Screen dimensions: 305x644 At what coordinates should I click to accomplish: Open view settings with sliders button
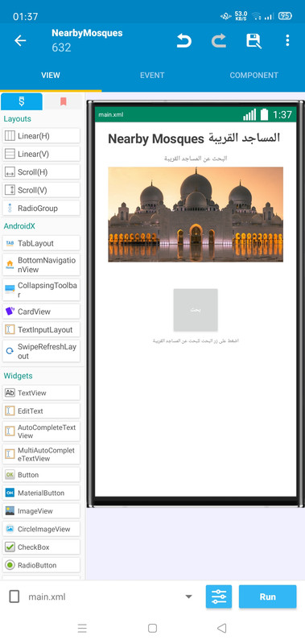(x=219, y=597)
